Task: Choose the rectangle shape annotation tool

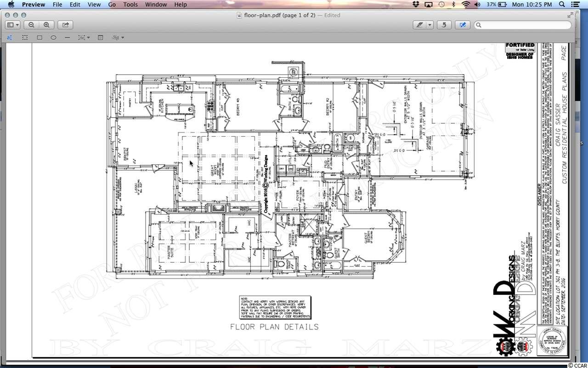Action: (x=40, y=37)
